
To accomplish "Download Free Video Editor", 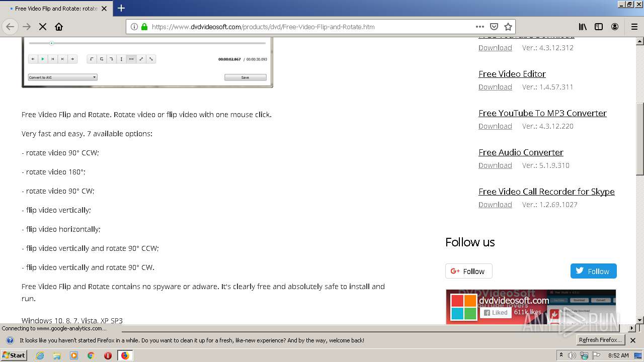I will point(495,87).
